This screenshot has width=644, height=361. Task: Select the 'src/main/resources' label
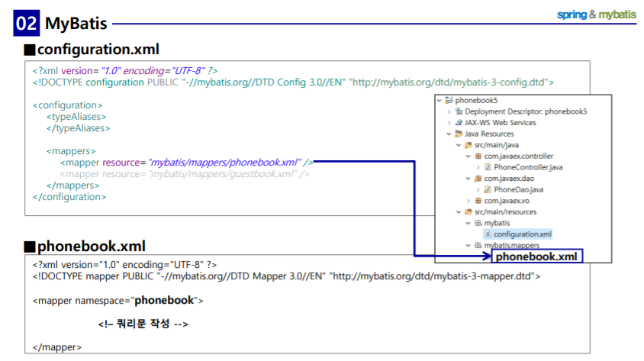pos(506,212)
